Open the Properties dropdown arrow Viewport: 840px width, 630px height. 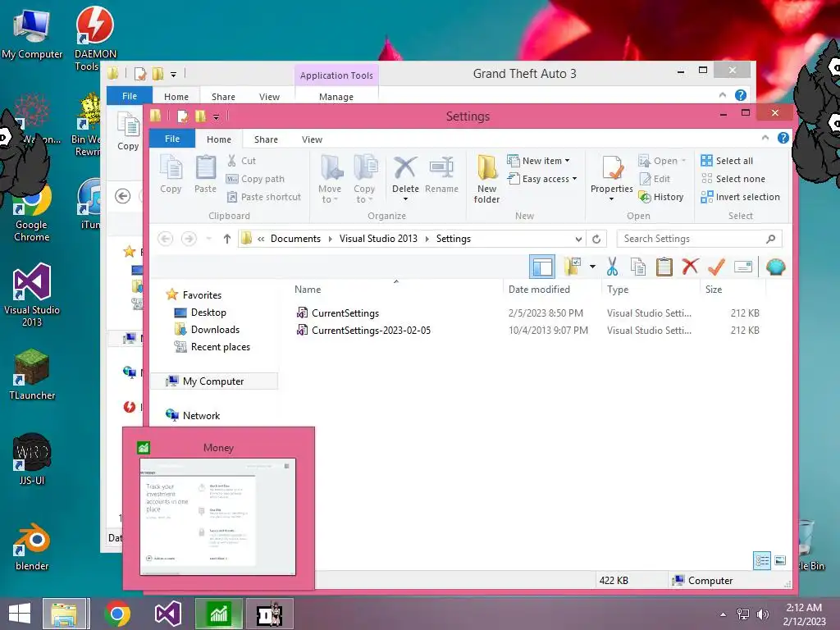(611, 199)
